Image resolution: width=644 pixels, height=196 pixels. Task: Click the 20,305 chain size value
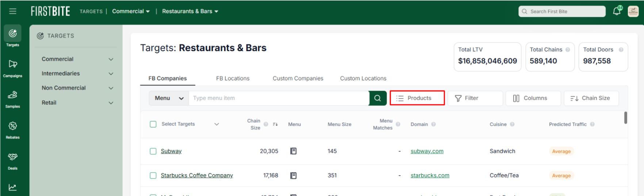(x=269, y=151)
